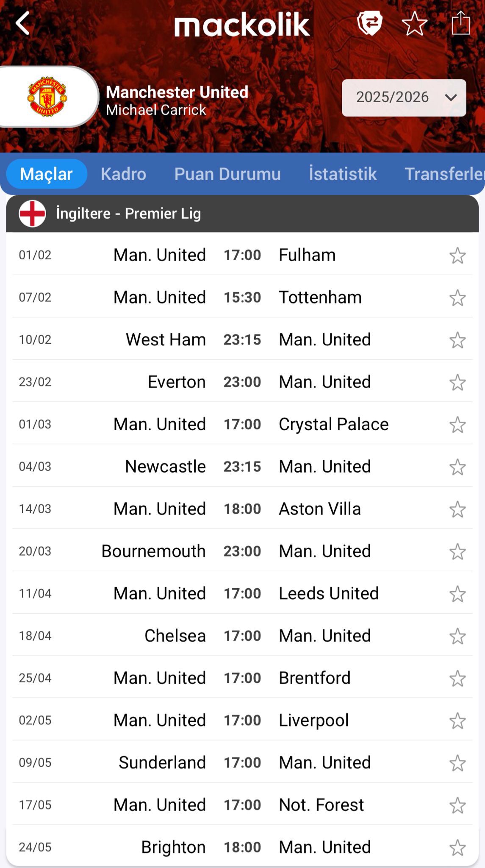
Task: Star the Brighton vs Man. United match
Action: (x=457, y=848)
